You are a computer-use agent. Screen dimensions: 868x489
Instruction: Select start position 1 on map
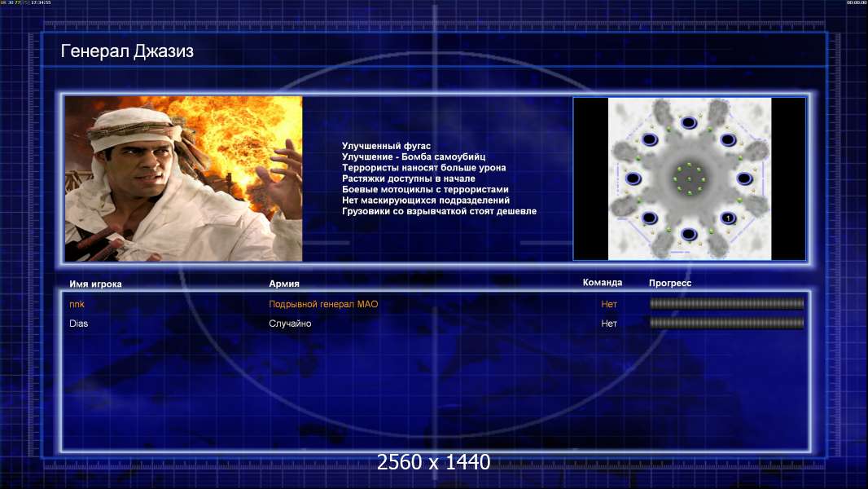point(728,218)
